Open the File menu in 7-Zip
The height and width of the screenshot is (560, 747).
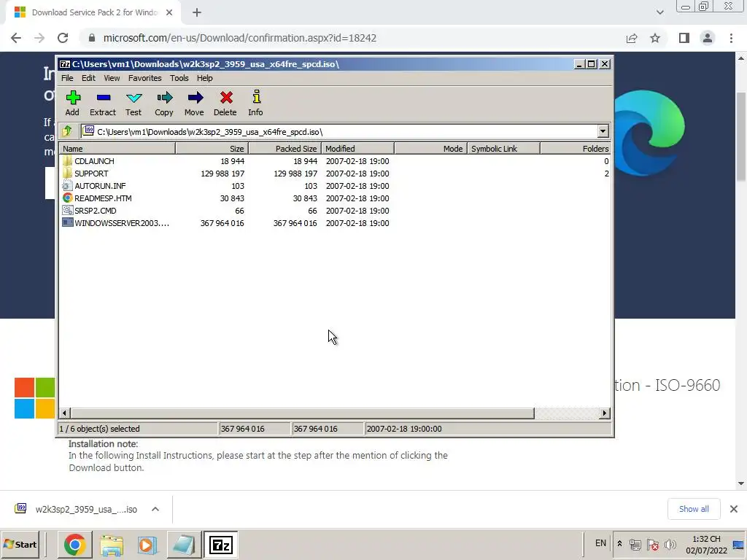pos(67,78)
